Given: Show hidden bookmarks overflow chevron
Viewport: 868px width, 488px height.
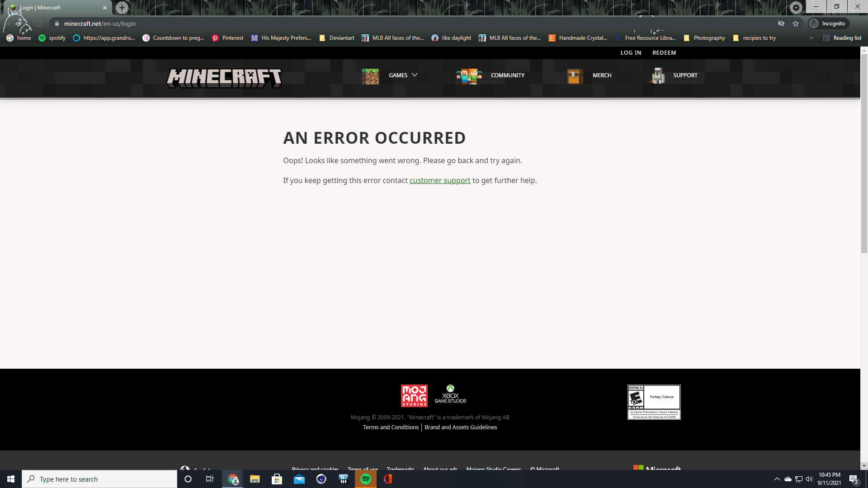Looking at the screenshot, I should point(811,38).
